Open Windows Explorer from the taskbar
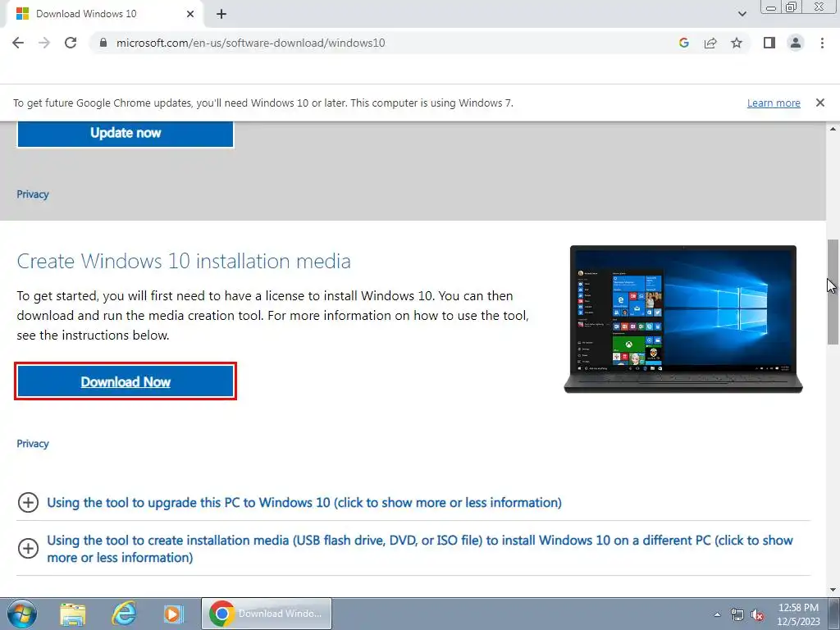 click(73, 614)
